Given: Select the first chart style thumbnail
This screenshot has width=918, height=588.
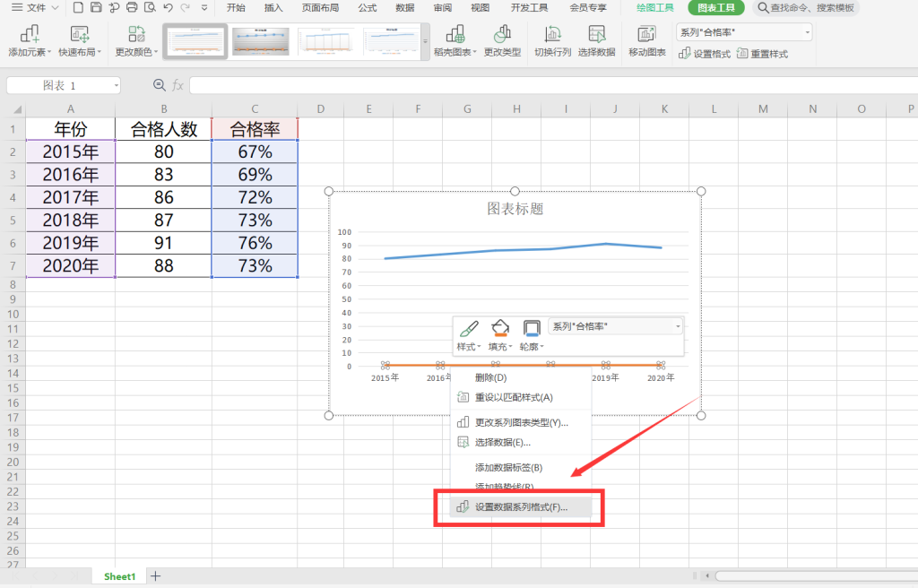Looking at the screenshot, I should [195, 41].
